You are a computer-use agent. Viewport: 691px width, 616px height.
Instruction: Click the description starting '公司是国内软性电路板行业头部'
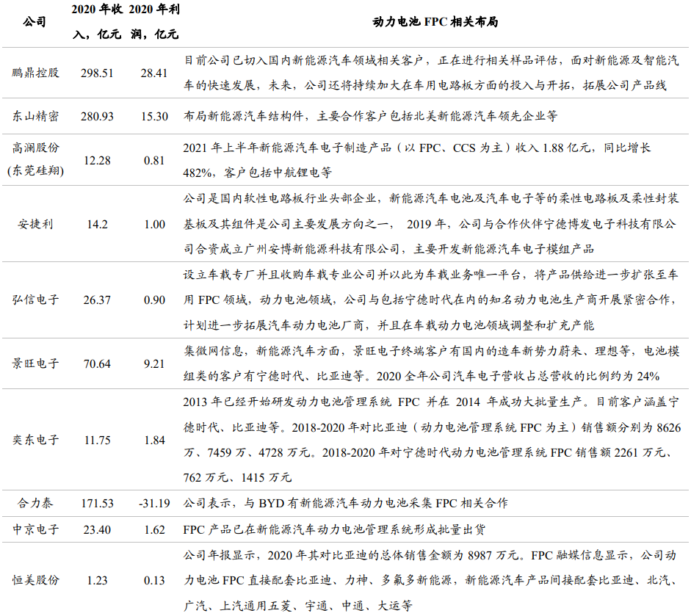click(x=431, y=224)
